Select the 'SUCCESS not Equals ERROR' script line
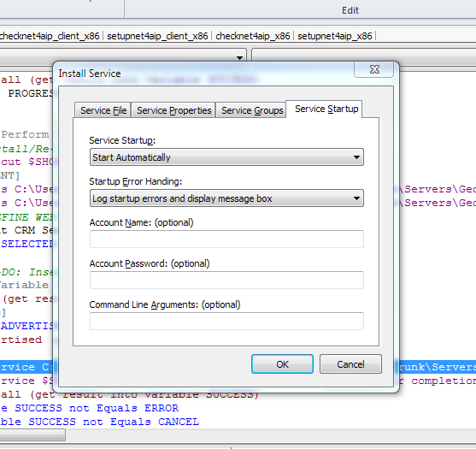The height and width of the screenshot is (449, 476). point(90,408)
